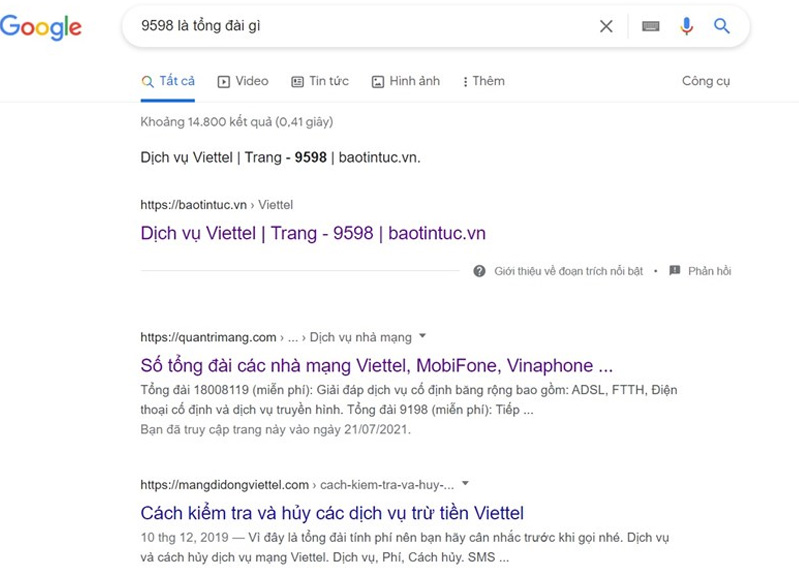This screenshot has width=799, height=568.
Task: Click the 'Phản hồi' feedback link
Action: [x=709, y=271]
